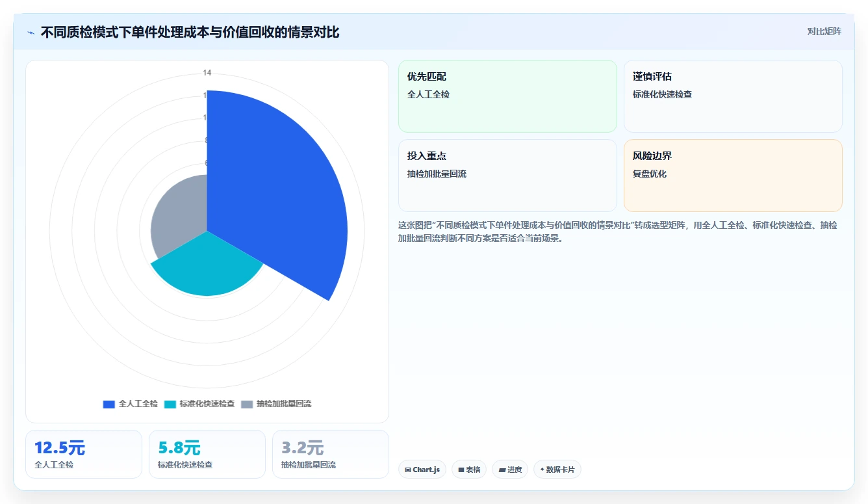The width and height of the screenshot is (868, 504).
Task: Click the description paragraph starting 这张图把
Action: click(617, 232)
